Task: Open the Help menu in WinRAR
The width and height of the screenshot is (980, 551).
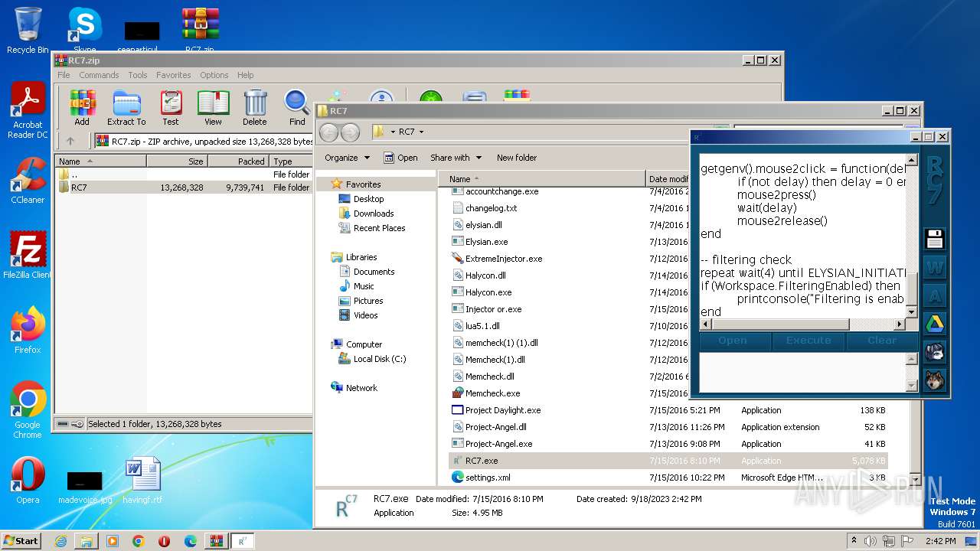Action: (245, 75)
